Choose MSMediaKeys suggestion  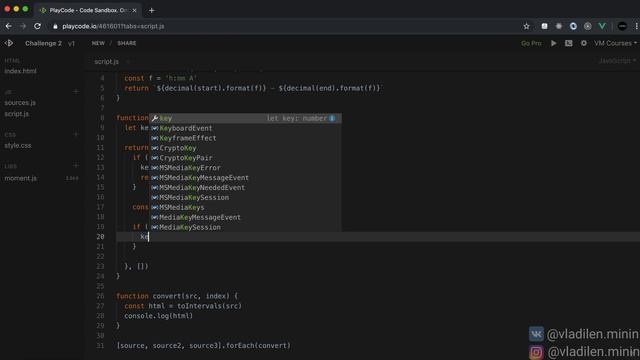pyautogui.click(x=245, y=207)
